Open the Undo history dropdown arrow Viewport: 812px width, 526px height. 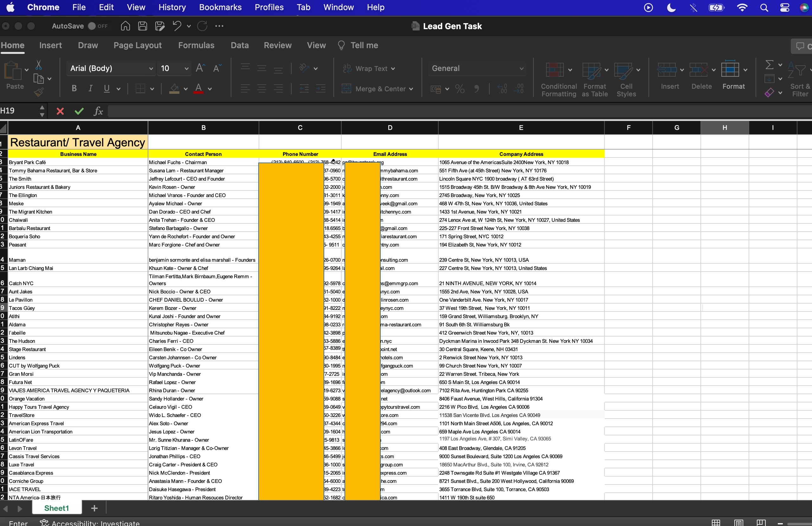[x=189, y=26]
